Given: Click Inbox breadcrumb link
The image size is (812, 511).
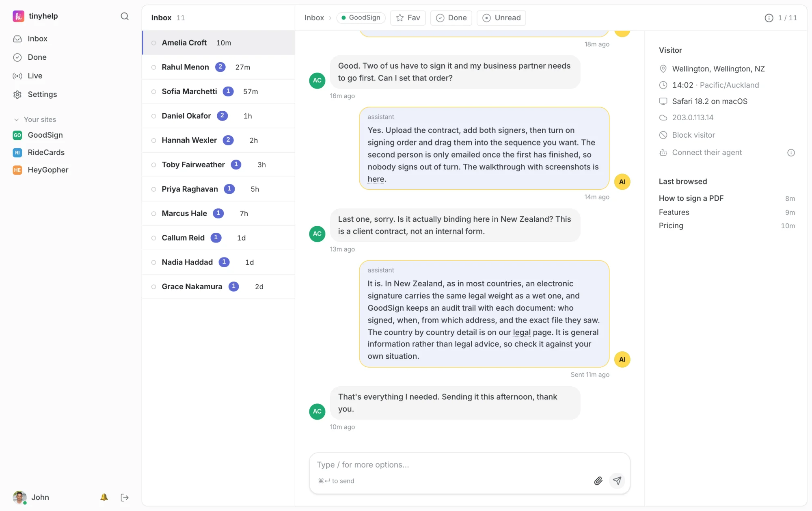Looking at the screenshot, I should [314, 18].
